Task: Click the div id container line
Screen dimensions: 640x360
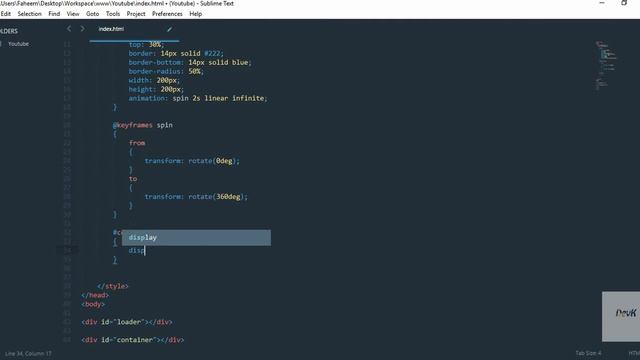Action: click(x=133, y=340)
